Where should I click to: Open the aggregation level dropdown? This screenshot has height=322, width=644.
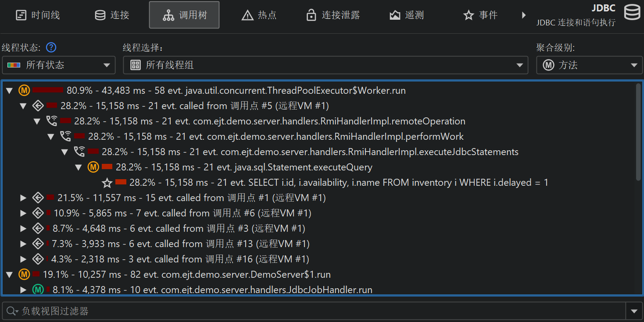point(589,65)
